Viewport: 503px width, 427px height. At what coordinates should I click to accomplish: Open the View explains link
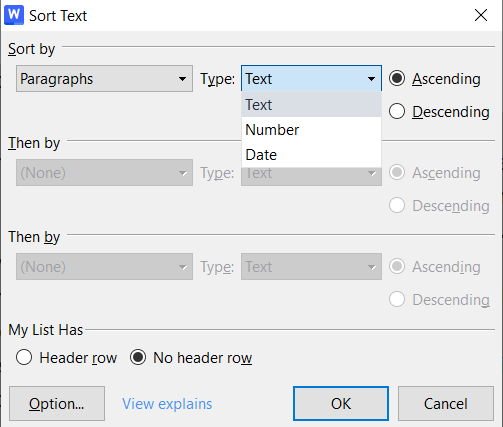click(167, 404)
